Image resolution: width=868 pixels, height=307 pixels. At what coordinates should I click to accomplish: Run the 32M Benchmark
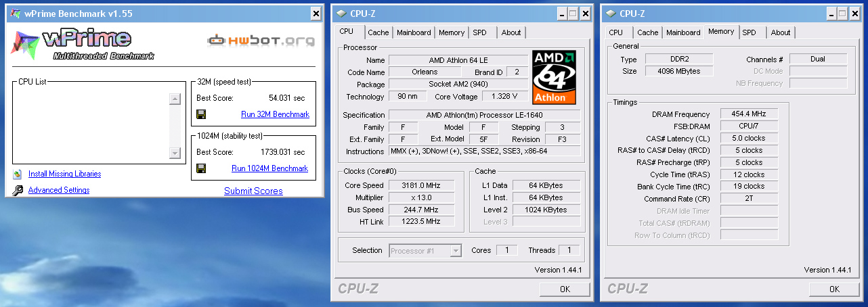coord(275,114)
